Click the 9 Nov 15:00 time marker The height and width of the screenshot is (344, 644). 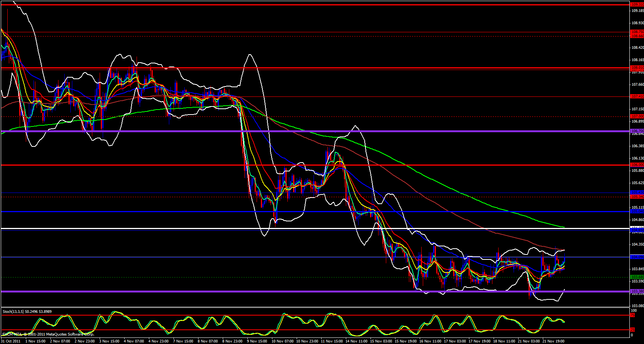point(257,341)
